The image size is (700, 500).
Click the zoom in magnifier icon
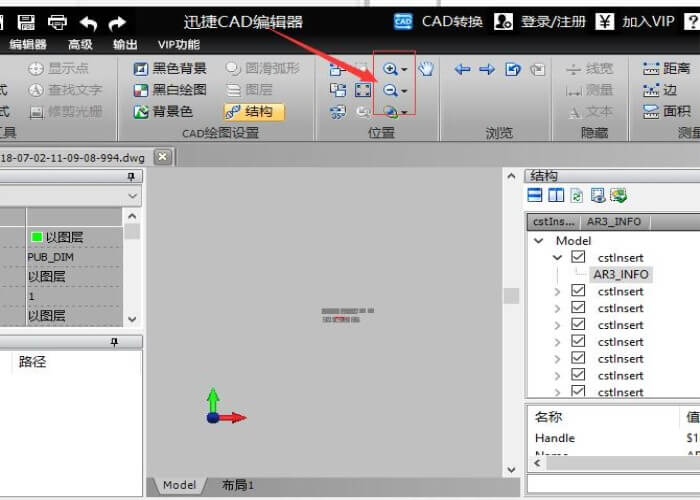click(x=390, y=69)
